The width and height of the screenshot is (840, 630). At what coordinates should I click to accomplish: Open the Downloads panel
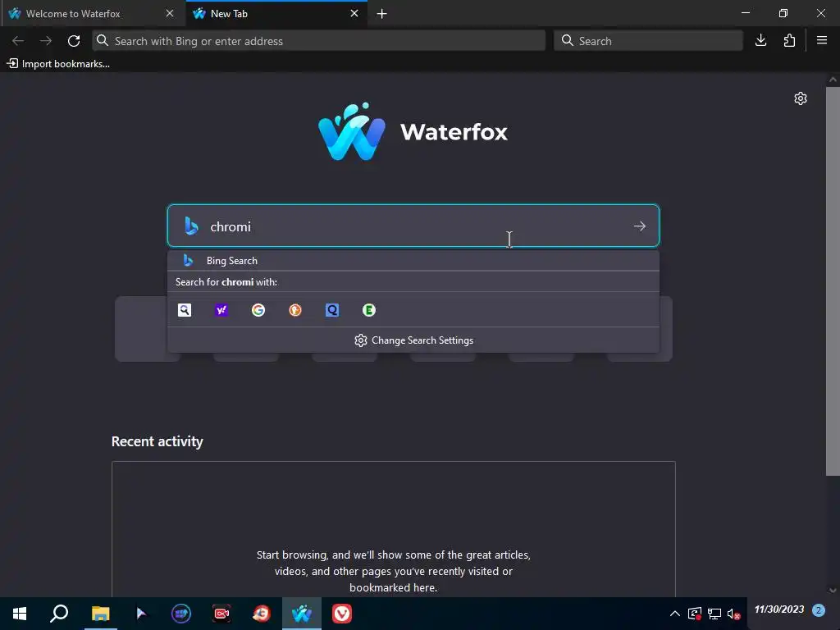tap(760, 41)
